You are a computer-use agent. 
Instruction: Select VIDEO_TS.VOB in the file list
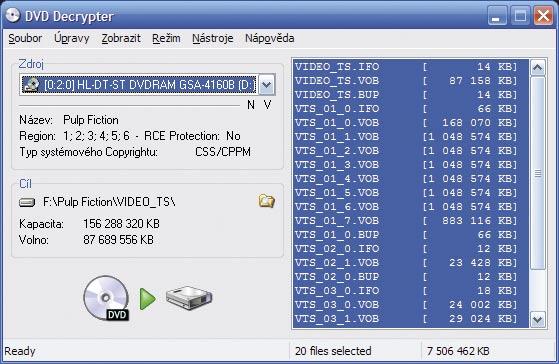(x=411, y=81)
